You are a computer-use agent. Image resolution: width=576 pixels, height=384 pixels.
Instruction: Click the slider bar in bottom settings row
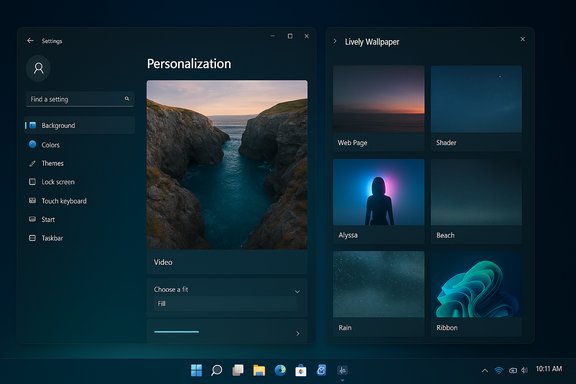coord(177,332)
